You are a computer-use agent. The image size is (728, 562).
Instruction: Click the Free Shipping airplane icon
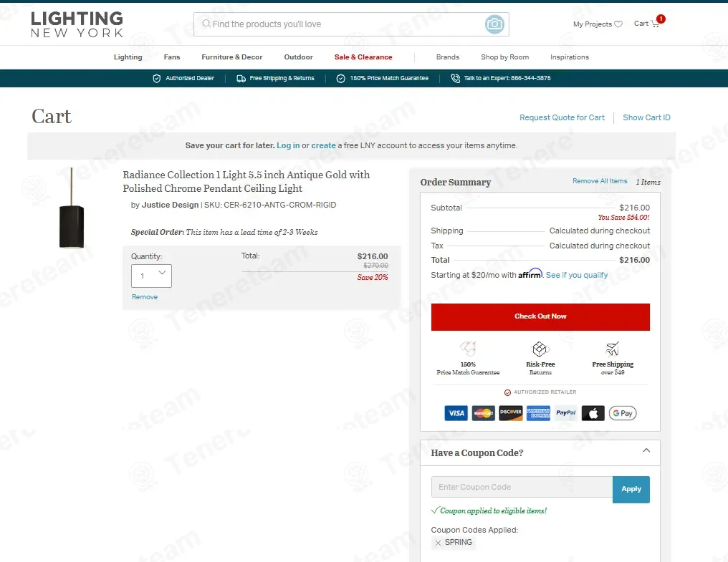click(613, 349)
